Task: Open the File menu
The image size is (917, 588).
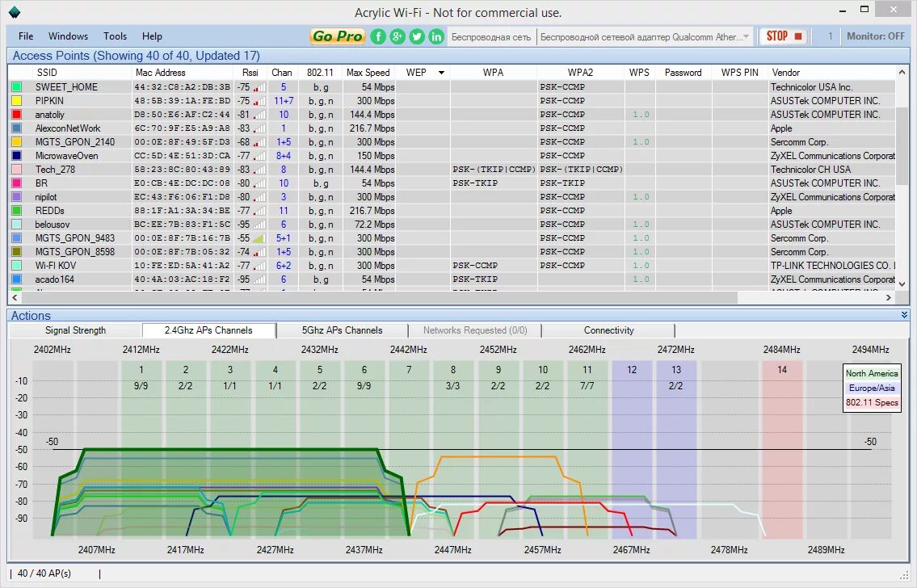Action: click(x=26, y=36)
